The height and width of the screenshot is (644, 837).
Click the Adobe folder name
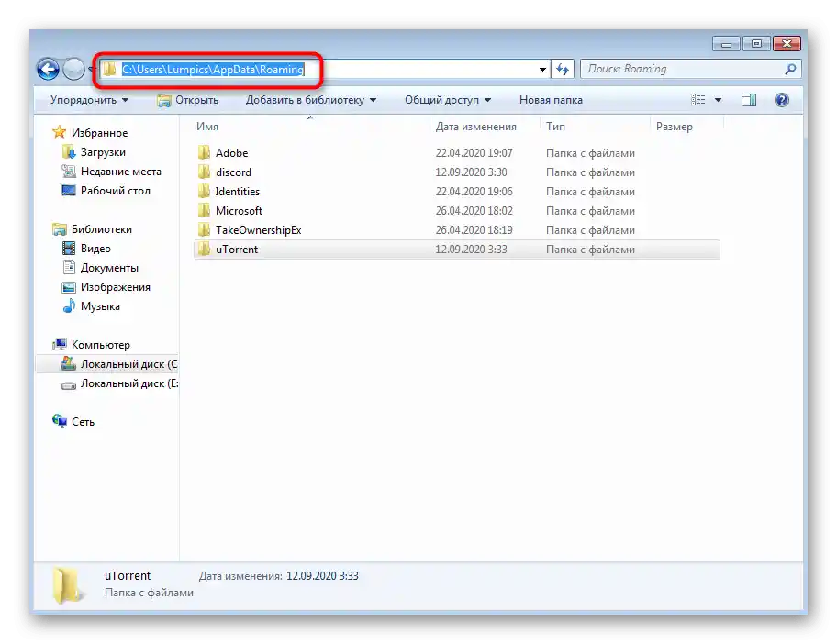coord(231,153)
